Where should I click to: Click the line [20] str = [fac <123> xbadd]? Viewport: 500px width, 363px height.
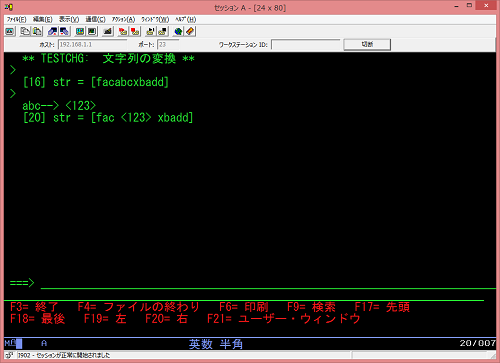coord(108,118)
